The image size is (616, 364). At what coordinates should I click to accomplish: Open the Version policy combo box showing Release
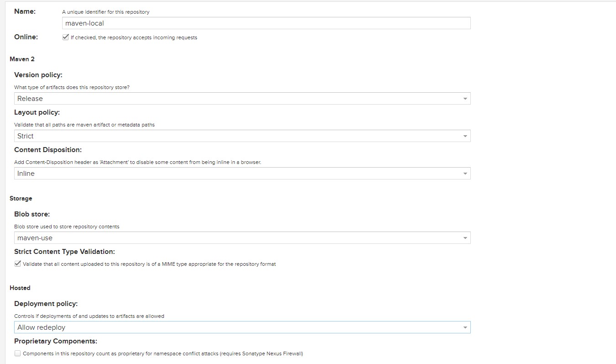pyautogui.click(x=237, y=99)
